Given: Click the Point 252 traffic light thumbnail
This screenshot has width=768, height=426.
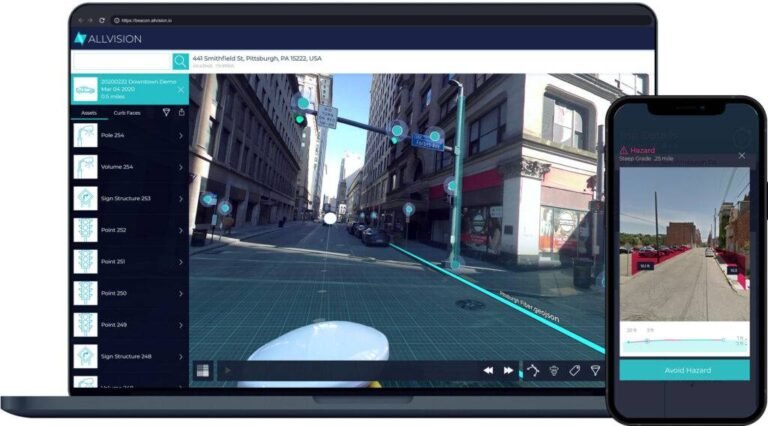Looking at the screenshot, I should [85, 230].
